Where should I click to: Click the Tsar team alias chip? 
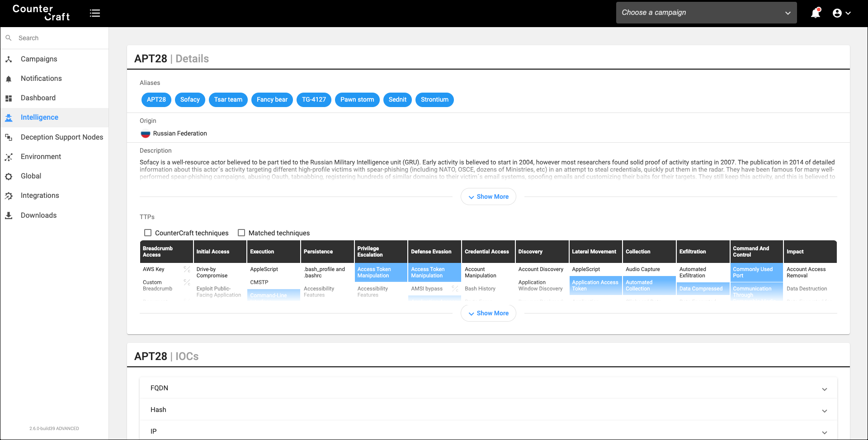[228, 100]
